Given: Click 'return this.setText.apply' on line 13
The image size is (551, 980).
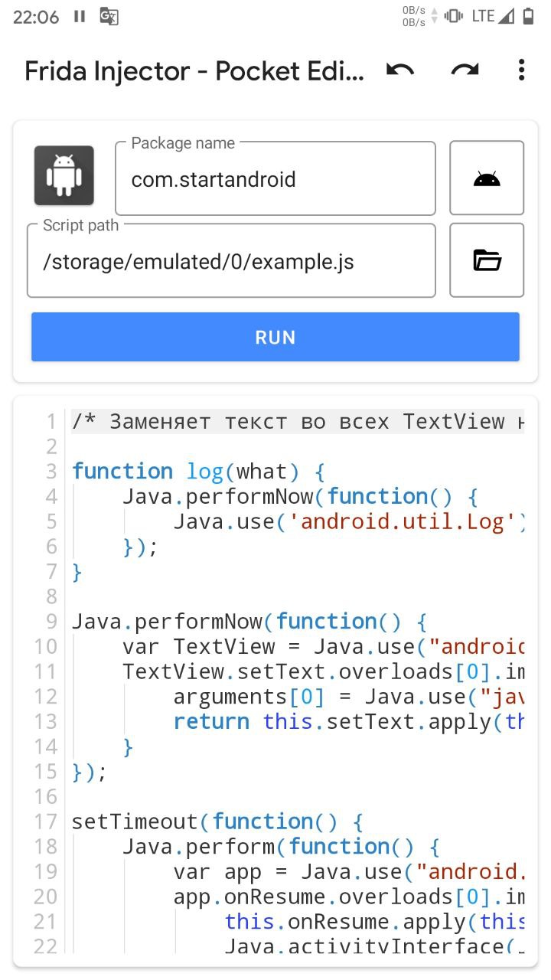Looking at the screenshot, I should [332, 721].
